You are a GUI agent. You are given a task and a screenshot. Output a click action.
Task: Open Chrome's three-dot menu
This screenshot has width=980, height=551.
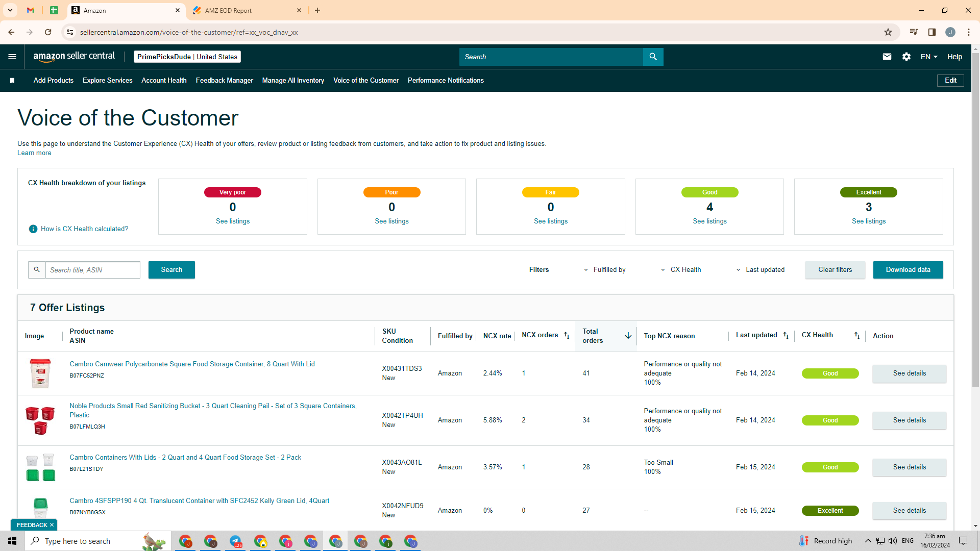click(969, 32)
